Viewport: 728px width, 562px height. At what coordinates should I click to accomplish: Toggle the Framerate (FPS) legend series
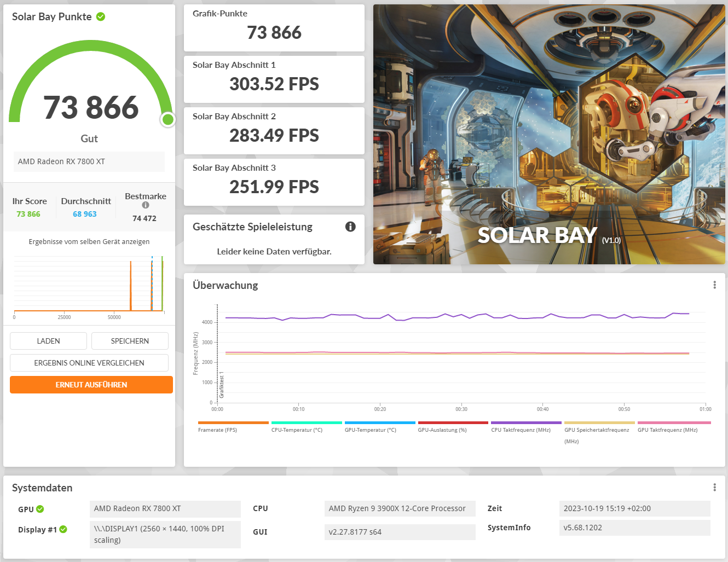pyautogui.click(x=233, y=427)
